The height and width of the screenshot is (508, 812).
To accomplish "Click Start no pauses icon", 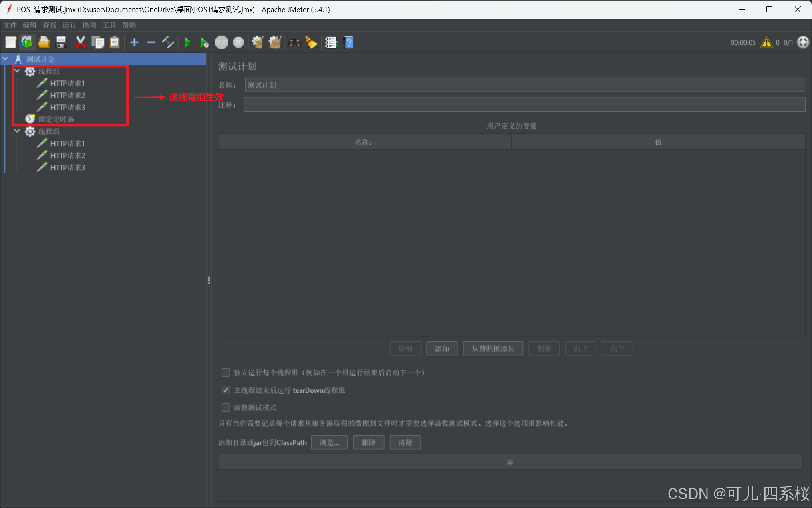I will (x=204, y=42).
